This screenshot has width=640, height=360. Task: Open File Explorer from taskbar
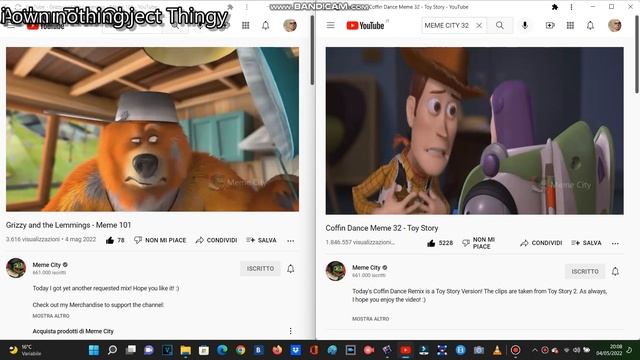[186, 350]
